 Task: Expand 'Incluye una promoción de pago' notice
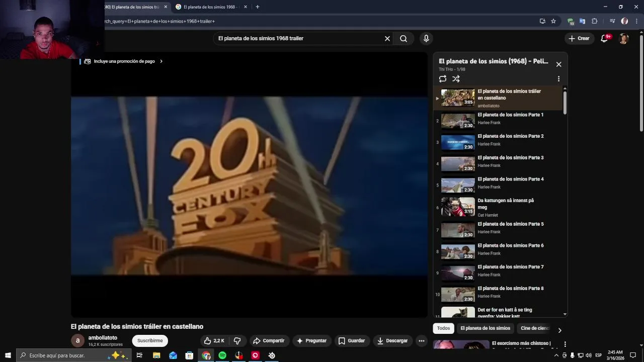tap(123, 61)
